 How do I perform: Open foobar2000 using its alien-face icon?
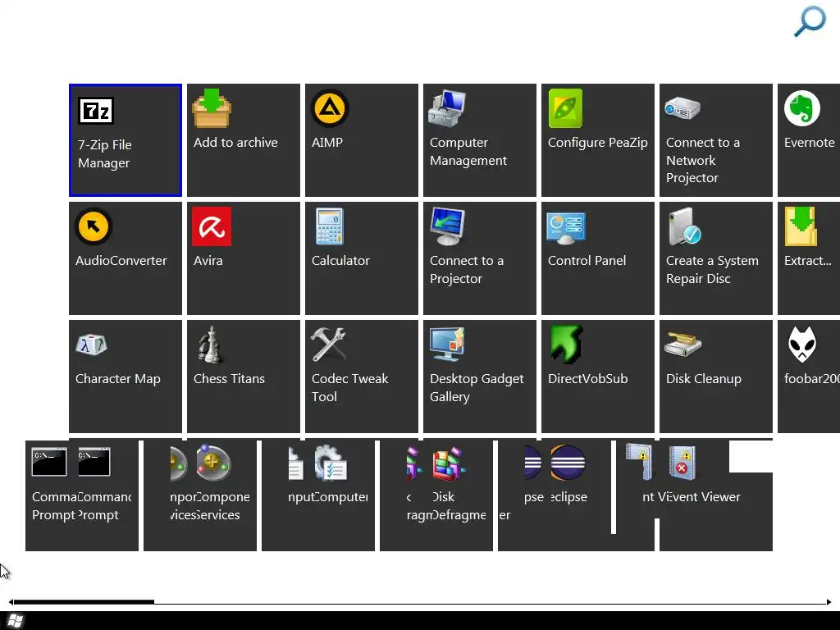pyautogui.click(x=802, y=345)
